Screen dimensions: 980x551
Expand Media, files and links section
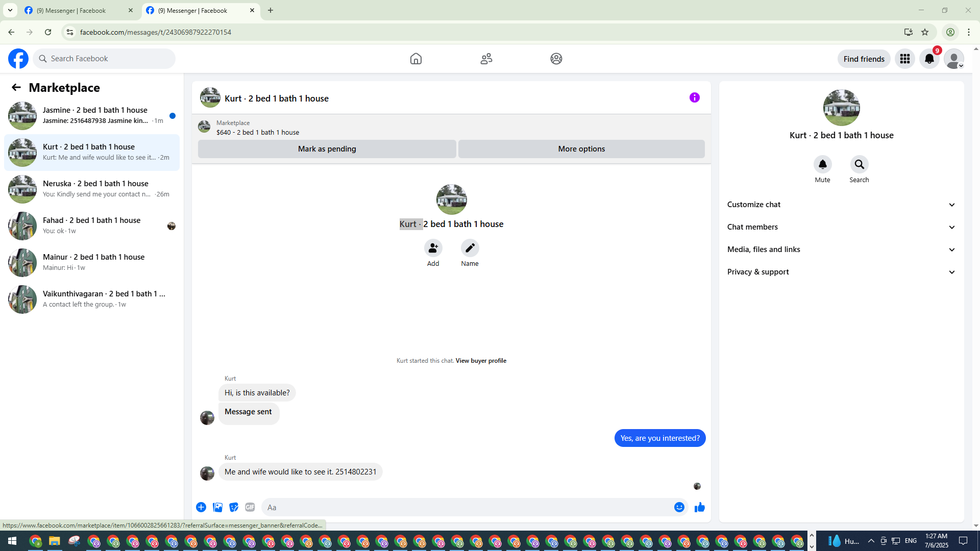841,249
